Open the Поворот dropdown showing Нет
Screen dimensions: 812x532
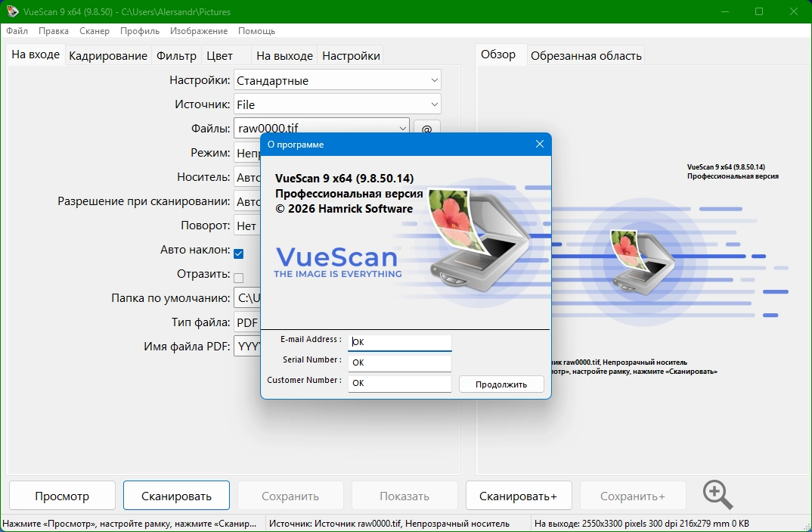pyautogui.click(x=247, y=226)
